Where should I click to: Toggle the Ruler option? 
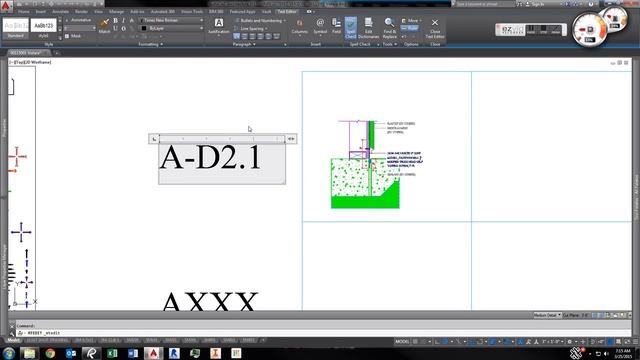click(x=410, y=28)
